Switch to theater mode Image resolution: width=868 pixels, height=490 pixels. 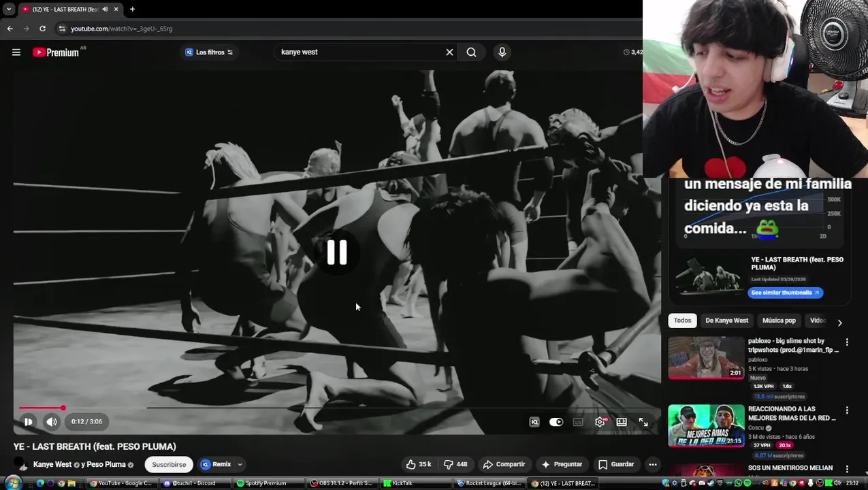point(622,422)
